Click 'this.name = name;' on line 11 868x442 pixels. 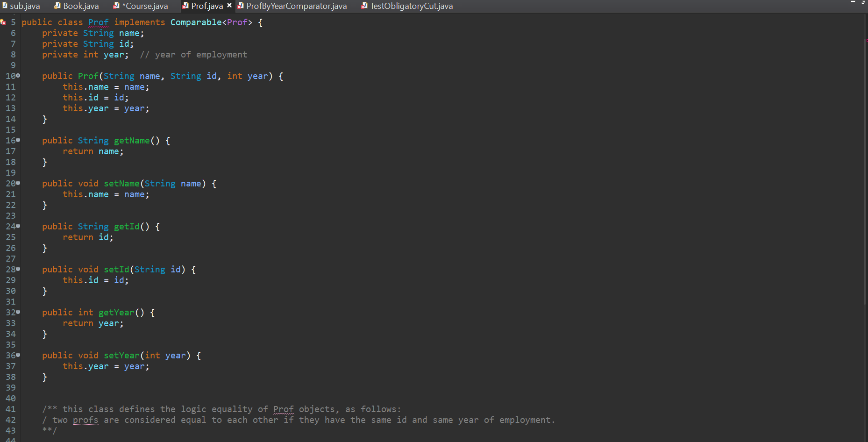pyautogui.click(x=106, y=87)
